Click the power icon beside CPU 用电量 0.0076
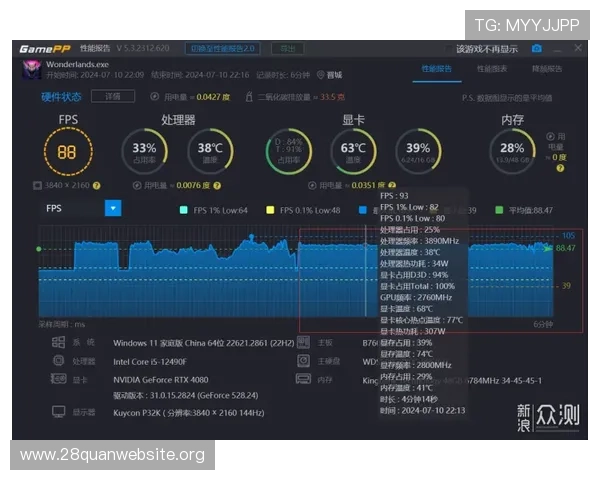This screenshot has width=600, height=480. pos(137,186)
